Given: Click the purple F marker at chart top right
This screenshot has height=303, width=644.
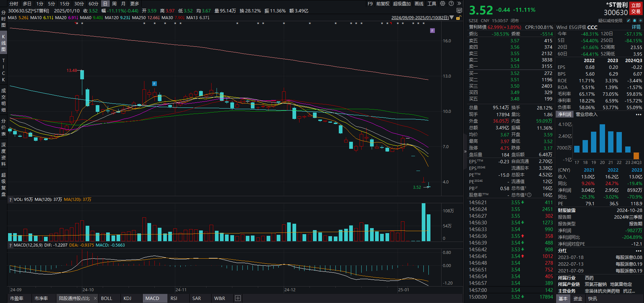Looking at the screenshot, I should click(x=432, y=31).
